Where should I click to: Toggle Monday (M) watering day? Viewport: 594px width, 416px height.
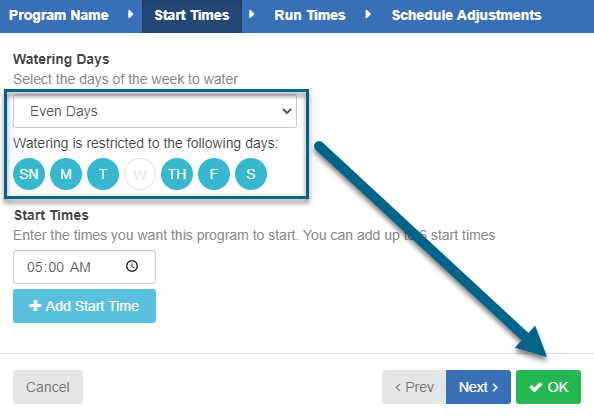[66, 174]
